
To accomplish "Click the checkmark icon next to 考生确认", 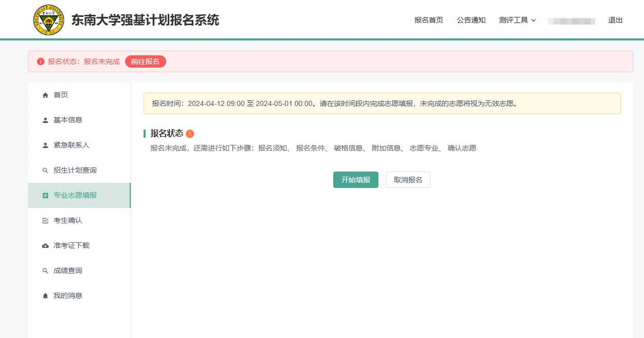I will pyautogui.click(x=45, y=220).
